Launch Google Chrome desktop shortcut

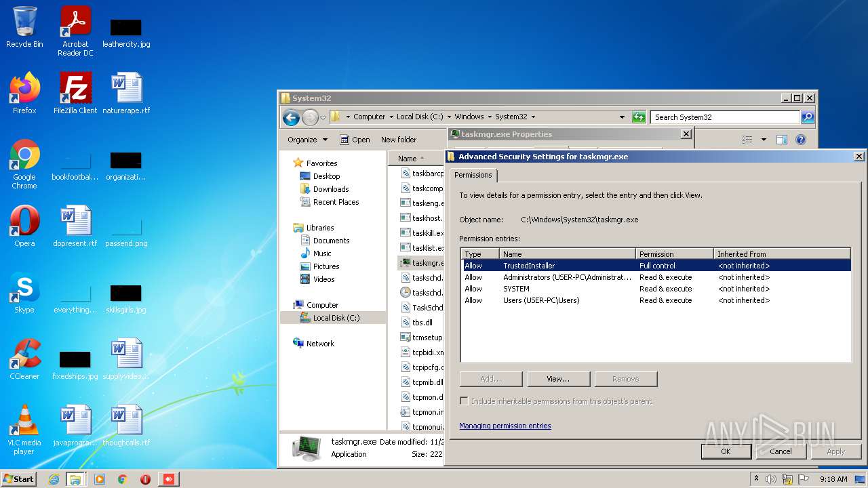[x=24, y=164]
